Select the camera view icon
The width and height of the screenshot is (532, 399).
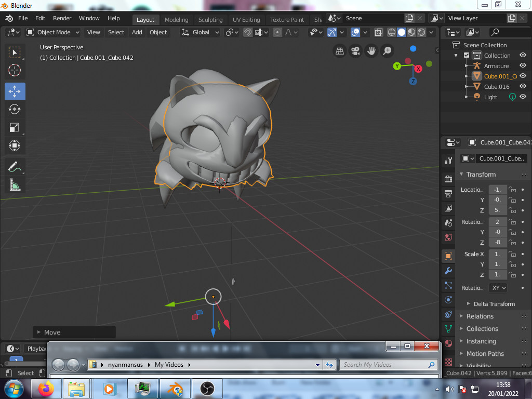(x=355, y=50)
